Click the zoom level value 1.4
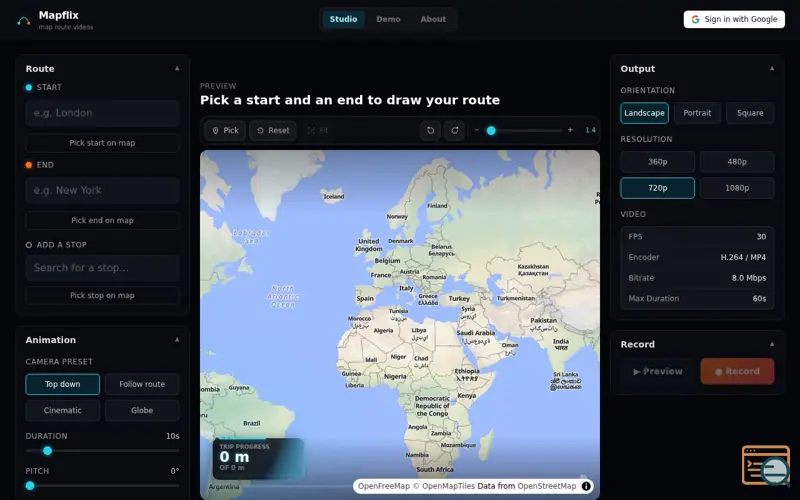Screen dimensions: 800x500 590,131
